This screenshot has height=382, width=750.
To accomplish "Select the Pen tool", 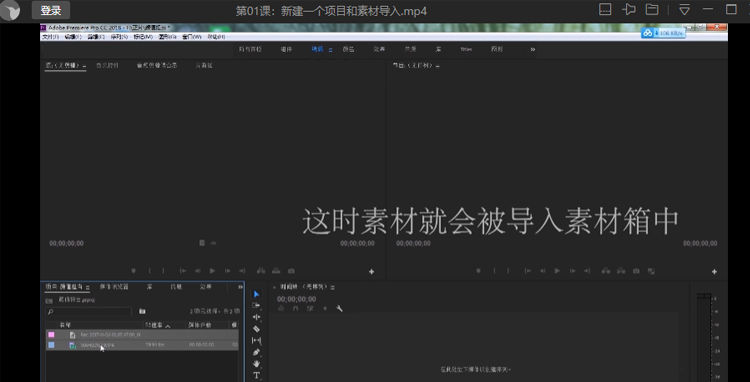I will coord(256,352).
